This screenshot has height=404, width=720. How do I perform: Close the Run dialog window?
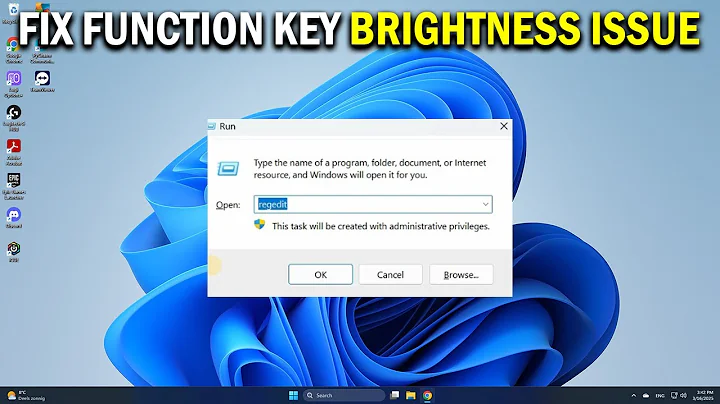504,126
